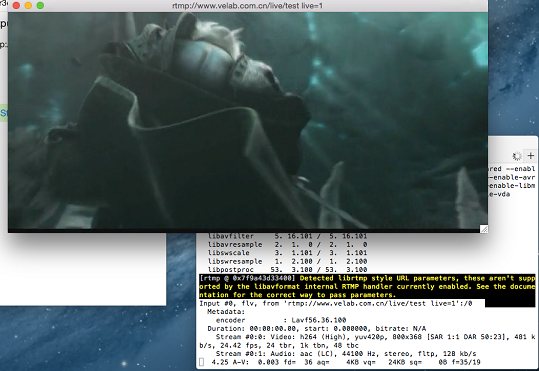
Task: Click the 'Stream #0:0: Video: h264' line
Action: point(367,341)
